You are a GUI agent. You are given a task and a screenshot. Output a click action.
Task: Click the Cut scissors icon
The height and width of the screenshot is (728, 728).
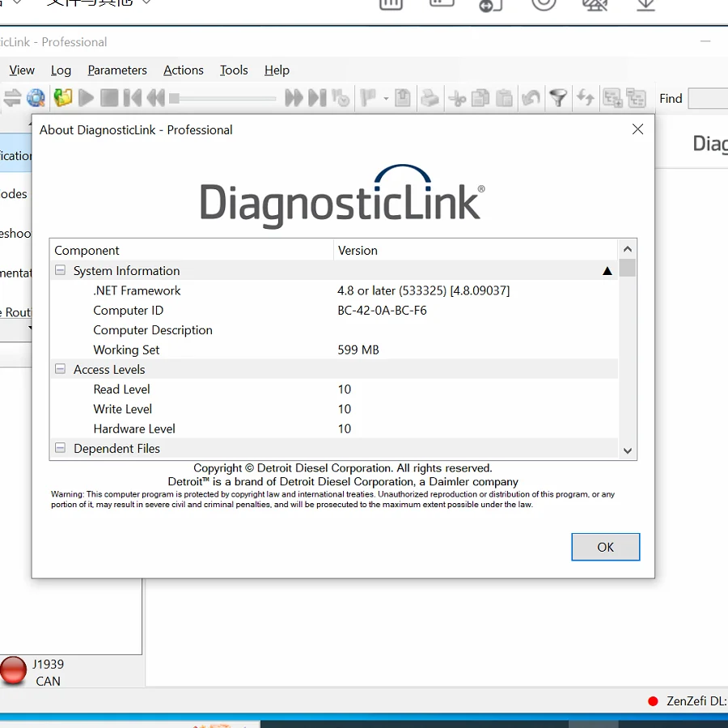(457, 98)
